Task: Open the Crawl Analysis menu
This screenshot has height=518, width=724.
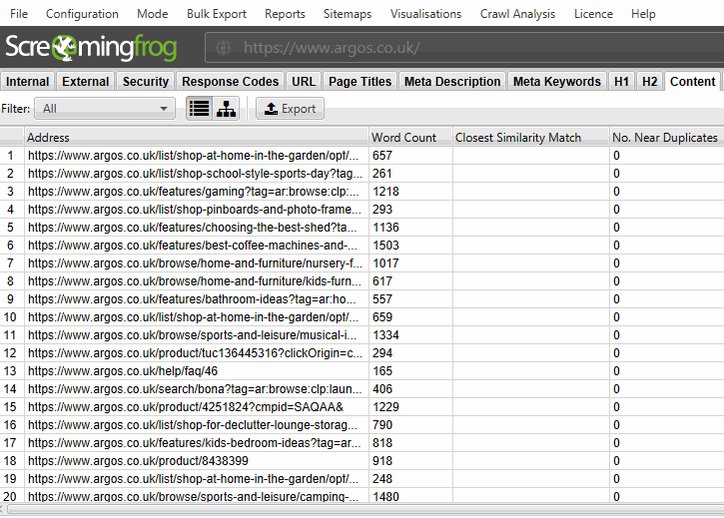Action: tap(518, 14)
